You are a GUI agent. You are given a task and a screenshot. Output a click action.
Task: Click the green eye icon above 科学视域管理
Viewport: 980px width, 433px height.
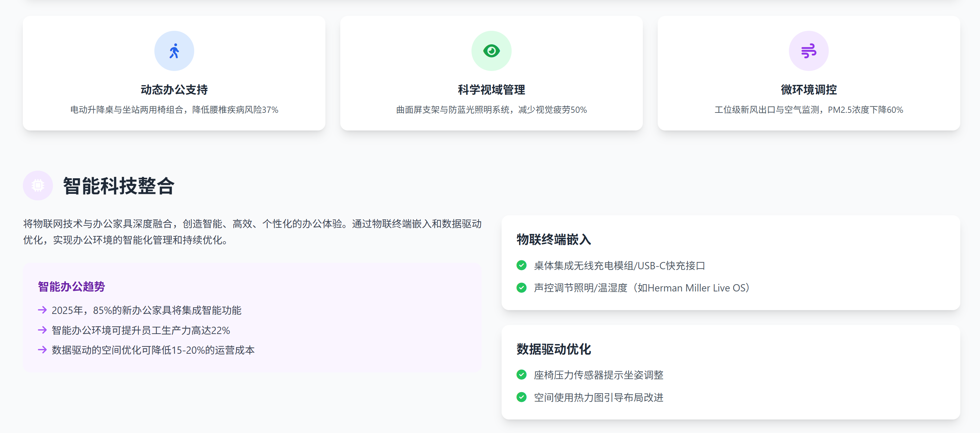491,51
